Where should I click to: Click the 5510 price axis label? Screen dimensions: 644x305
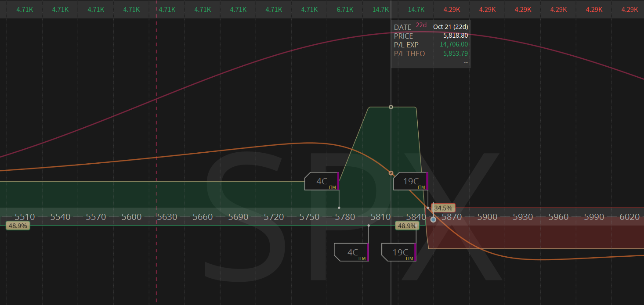pos(25,217)
